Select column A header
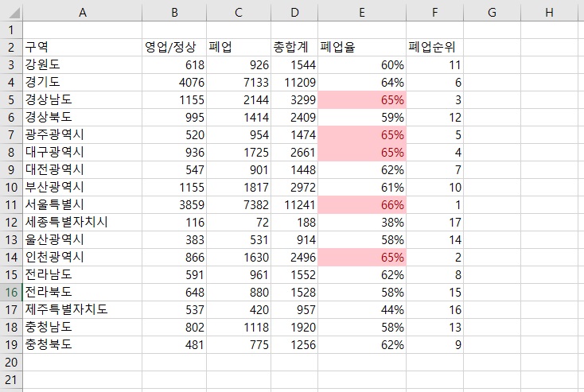The height and width of the screenshot is (392, 584). (82, 13)
